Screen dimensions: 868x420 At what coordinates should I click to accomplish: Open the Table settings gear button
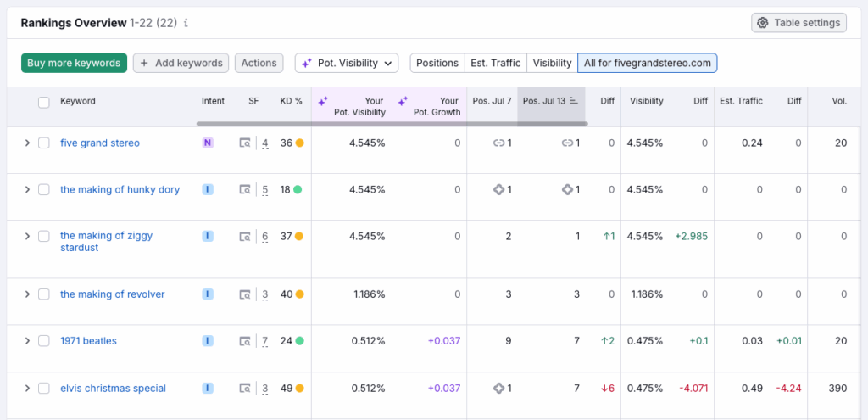(x=798, y=23)
